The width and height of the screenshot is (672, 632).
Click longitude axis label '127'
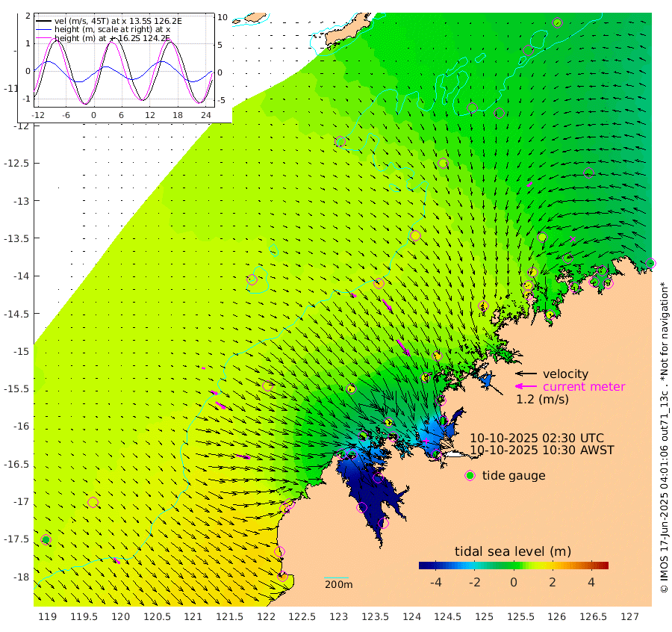[x=629, y=616]
